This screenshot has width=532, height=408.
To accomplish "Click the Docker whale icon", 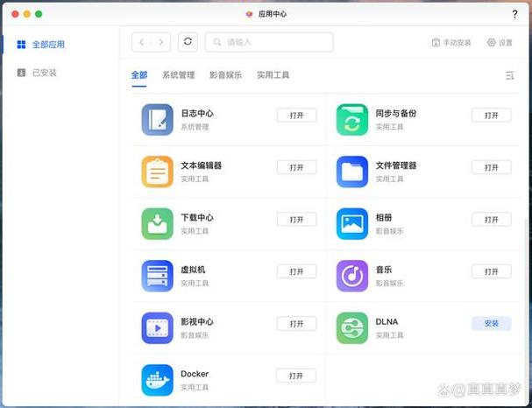I will pos(157,380).
